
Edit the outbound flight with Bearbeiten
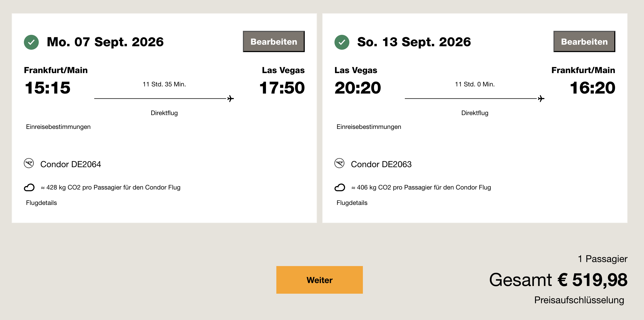click(x=274, y=41)
